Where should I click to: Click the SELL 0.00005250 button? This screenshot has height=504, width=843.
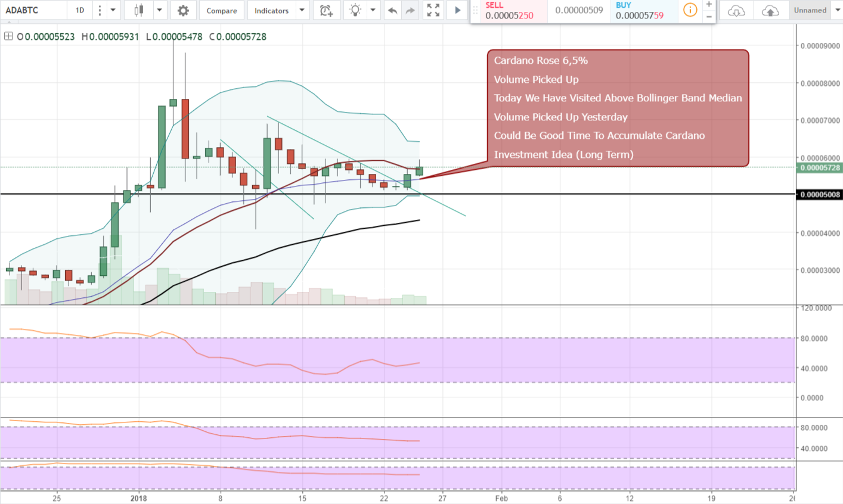(513, 11)
